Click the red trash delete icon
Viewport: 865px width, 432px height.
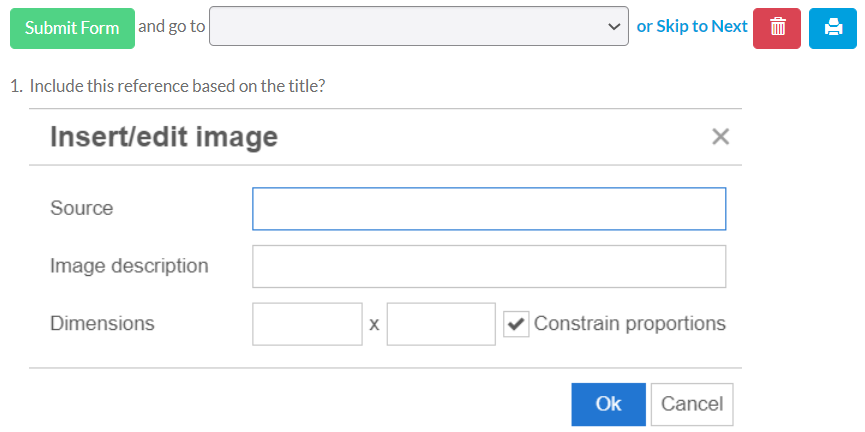777,28
